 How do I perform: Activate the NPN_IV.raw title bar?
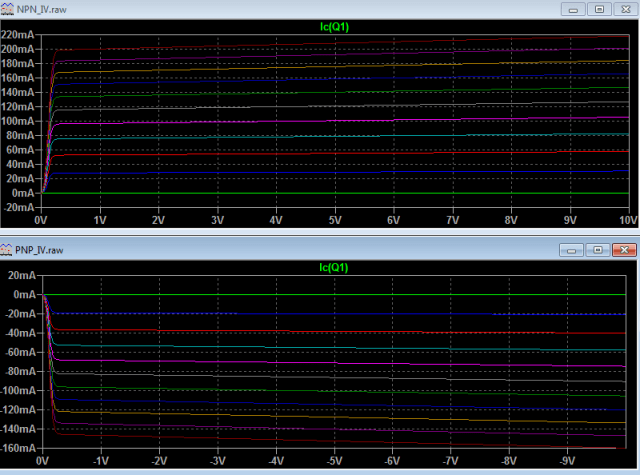click(x=300, y=8)
